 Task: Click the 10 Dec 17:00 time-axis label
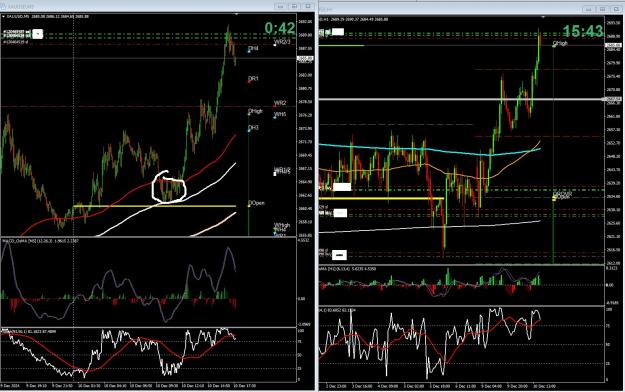(245, 386)
